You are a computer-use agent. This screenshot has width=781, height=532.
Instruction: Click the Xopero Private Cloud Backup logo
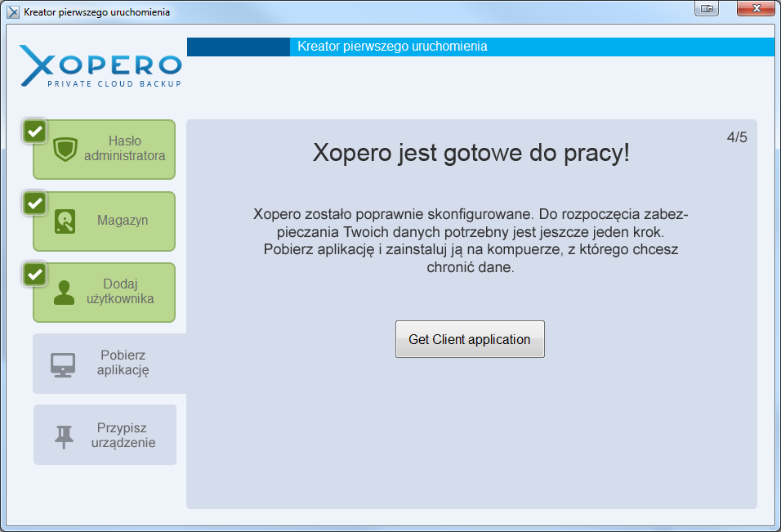pyautogui.click(x=100, y=66)
